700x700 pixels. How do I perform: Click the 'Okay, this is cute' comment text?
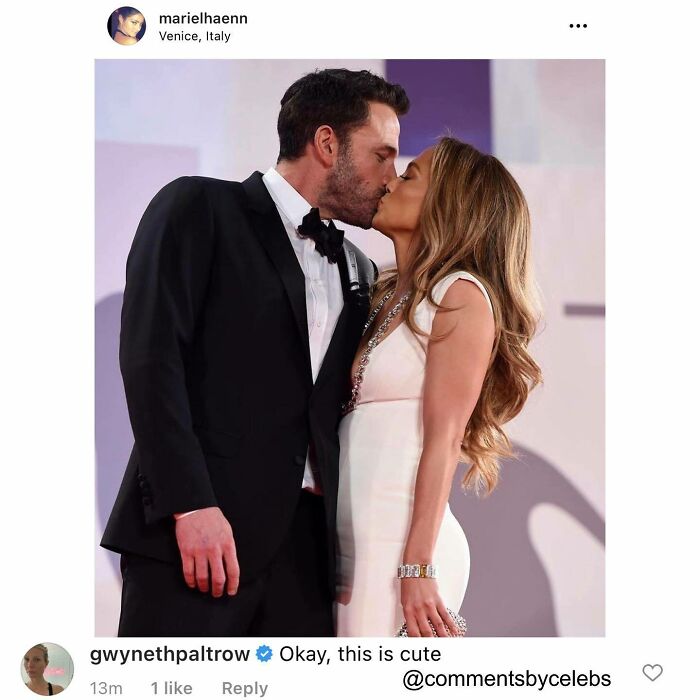[x=360, y=654]
